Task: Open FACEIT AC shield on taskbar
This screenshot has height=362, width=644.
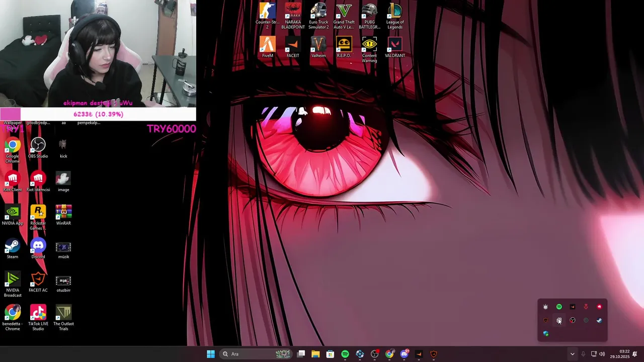Action: (x=434, y=354)
